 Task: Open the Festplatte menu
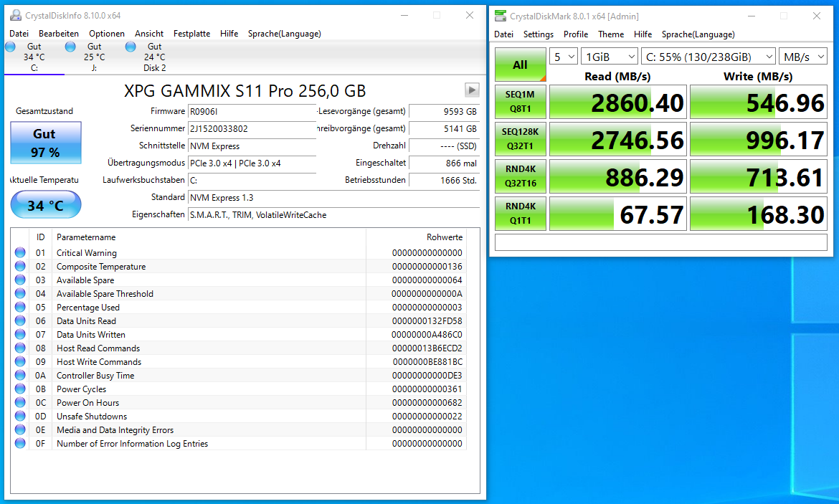191,34
